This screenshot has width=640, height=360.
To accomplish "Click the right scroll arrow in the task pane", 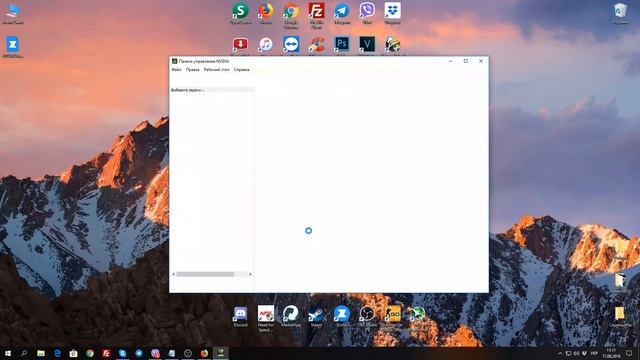I will [250, 274].
